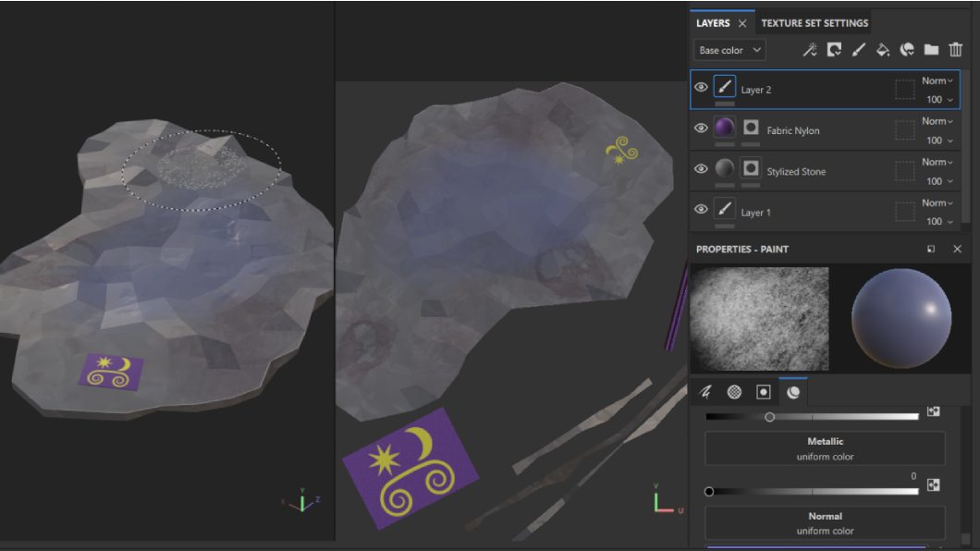The image size is (980, 551).
Task: Close the Layers tab
Action: (x=741, y=23)
